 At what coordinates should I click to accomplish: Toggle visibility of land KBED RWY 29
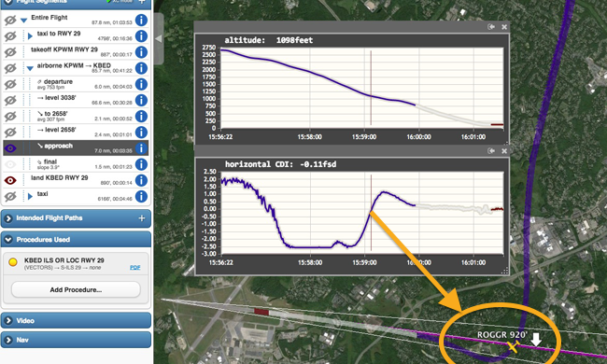tap(10, 180)
